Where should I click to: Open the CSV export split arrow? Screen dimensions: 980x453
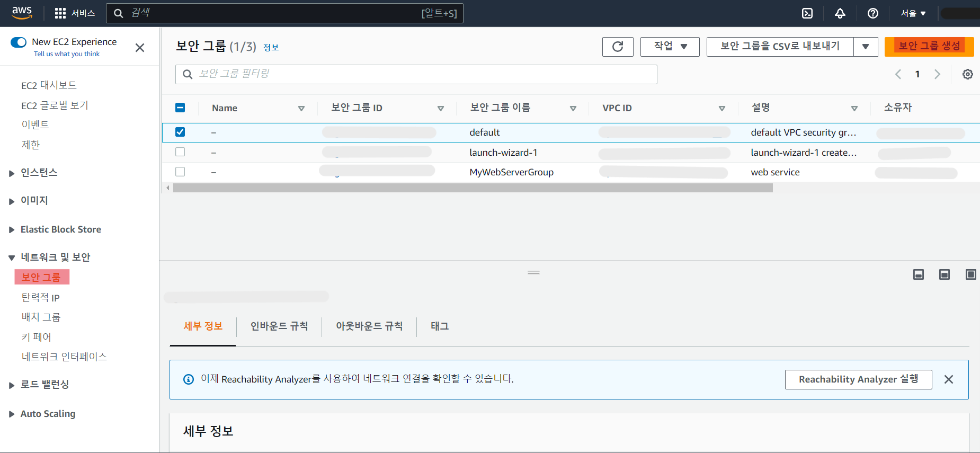[866, 47]
